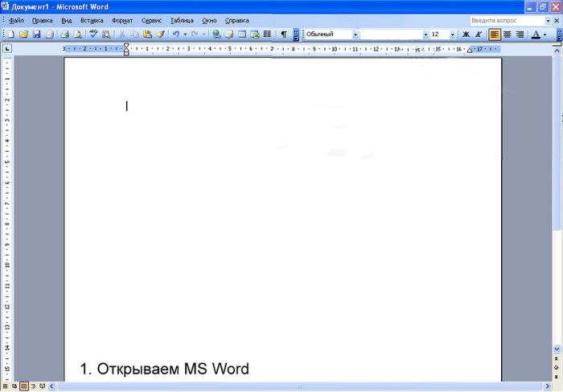Open the Таблица menu
Screen dimensions: 563x392
[x=182, y=20]
